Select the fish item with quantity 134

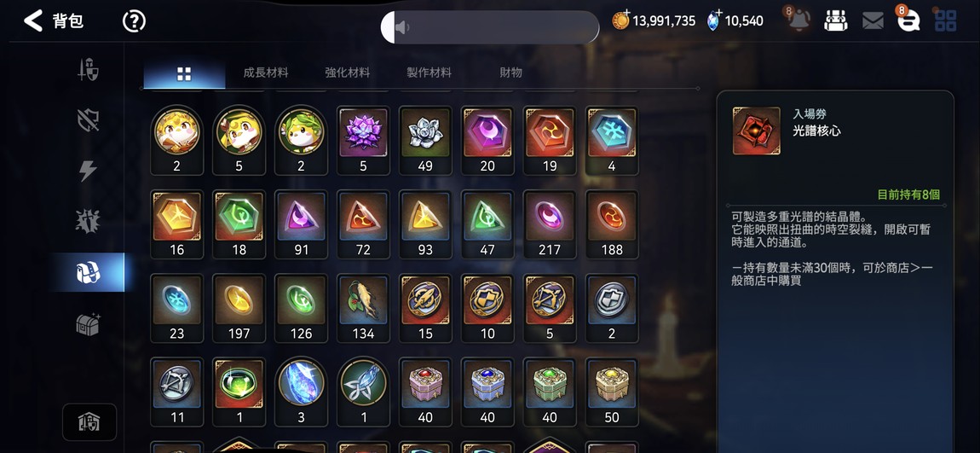point(363,308)
